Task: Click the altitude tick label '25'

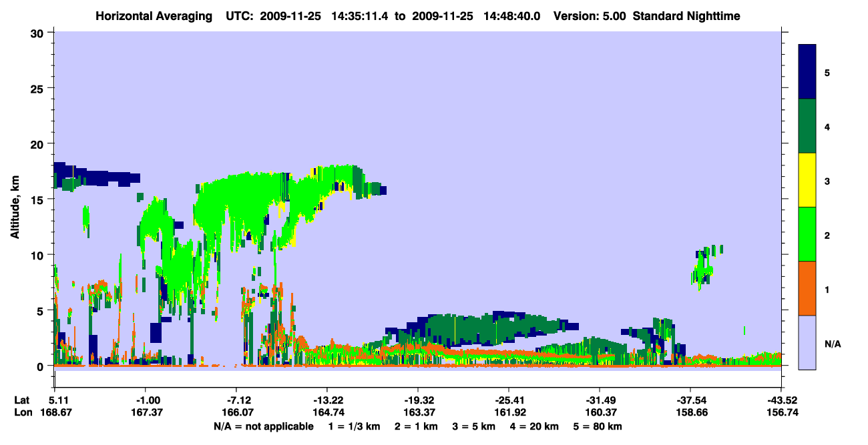Action: pyautogui.click(x=38, y=88)
